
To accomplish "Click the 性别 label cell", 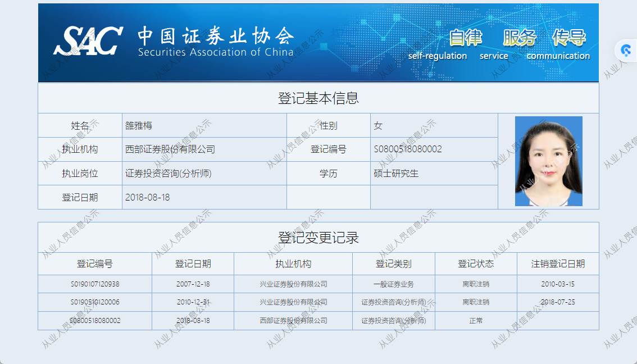I will 328,125.
